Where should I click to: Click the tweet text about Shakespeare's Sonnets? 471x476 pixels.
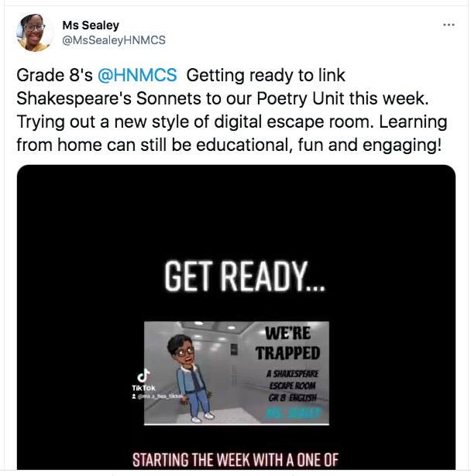pyautogui.click(x=223, y=98)
